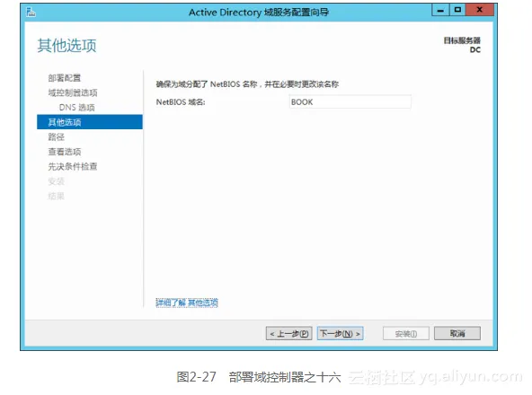The height and width of the screenshot is (395, 532).
Task: Go to 域控制器选项 step
Action: point(73,92)
